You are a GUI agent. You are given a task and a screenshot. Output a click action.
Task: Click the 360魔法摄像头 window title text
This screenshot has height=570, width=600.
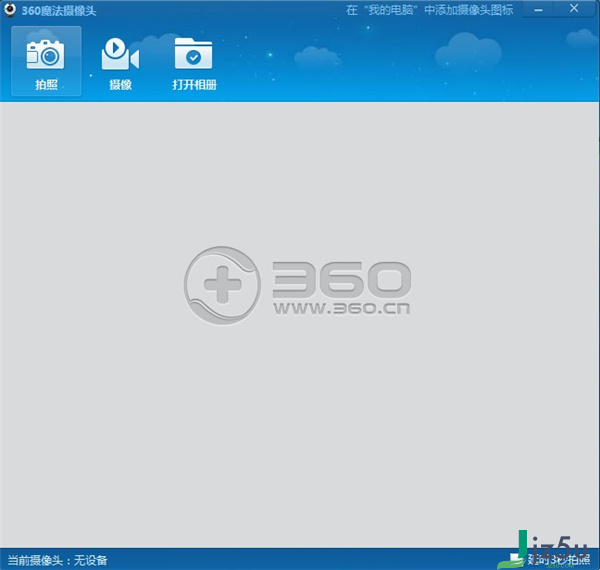pyautogui.click(x=59, y=10)
